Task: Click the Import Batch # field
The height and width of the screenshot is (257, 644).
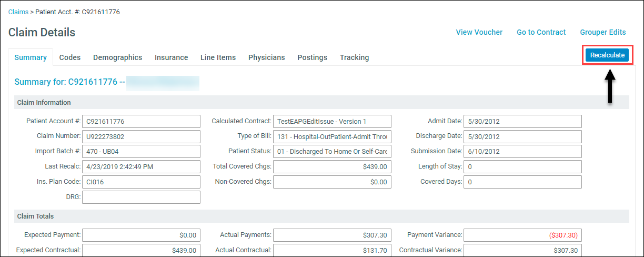Action: (x=141, y=152)
